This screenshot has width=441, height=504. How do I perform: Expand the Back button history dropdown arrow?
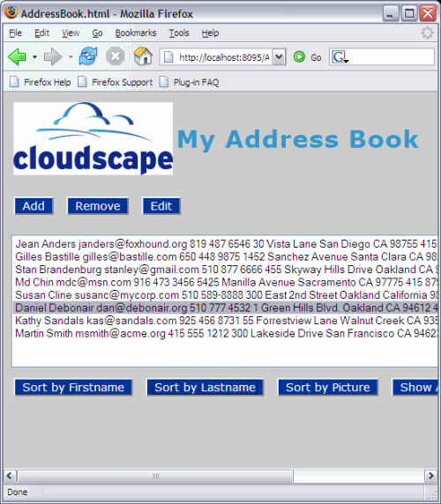[x=34, y=57]
